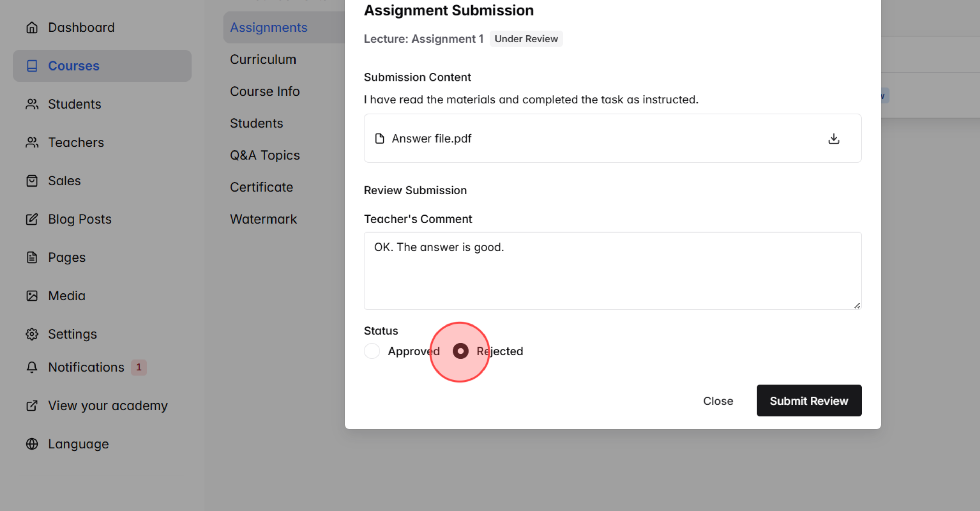Open Students via the sidebar people icon
Image resolution: width=980 pixels, height=511 pixels.
[32, 104]
